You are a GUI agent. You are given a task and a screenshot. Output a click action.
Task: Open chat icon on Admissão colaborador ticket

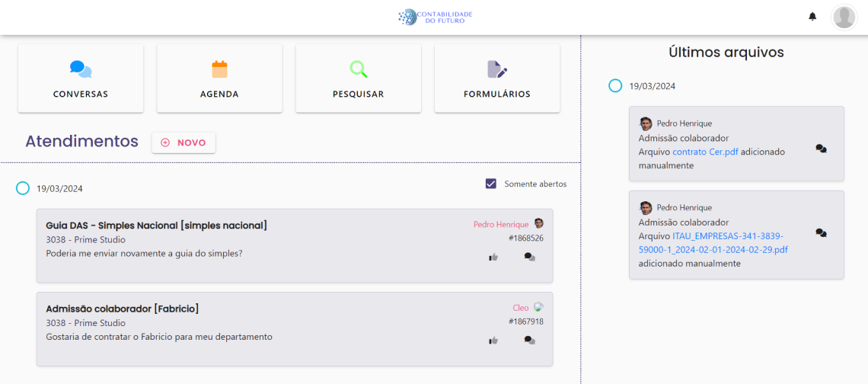(529, 341)
